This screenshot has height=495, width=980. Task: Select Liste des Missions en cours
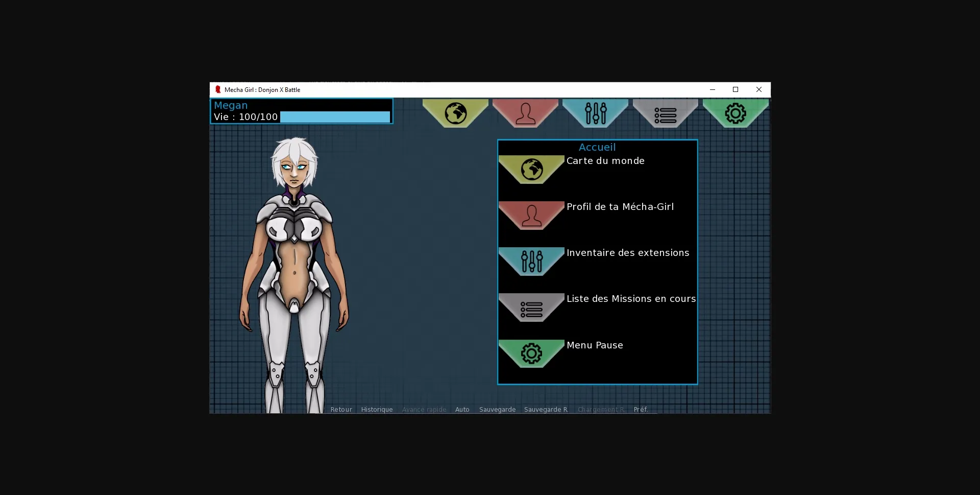[x=631, y=299]
